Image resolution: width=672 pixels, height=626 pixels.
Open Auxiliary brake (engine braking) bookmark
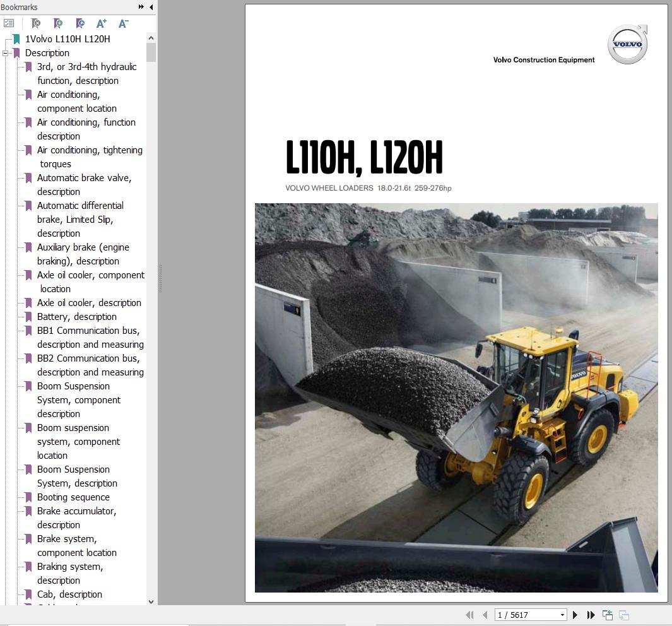pos(83,254)
